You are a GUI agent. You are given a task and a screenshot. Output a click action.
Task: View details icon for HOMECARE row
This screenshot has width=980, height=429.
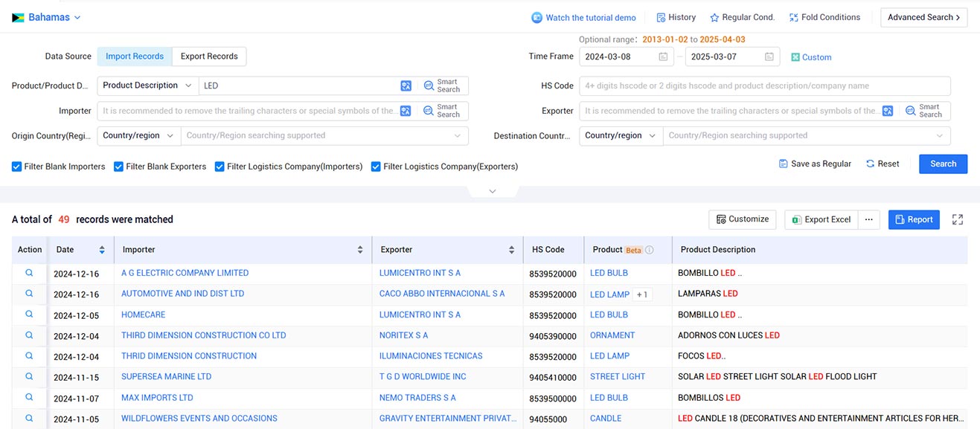(30, 315)
